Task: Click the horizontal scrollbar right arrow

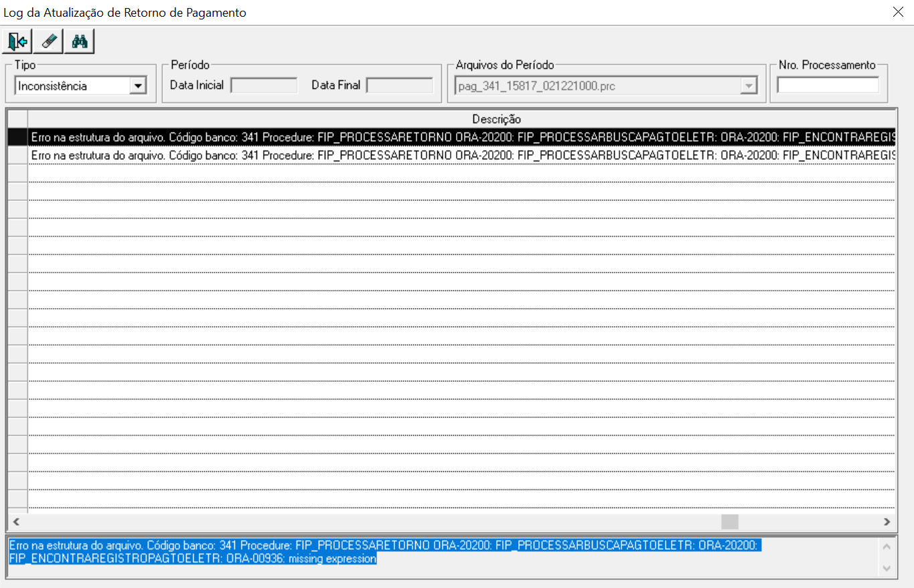Action: pos(887,522)
